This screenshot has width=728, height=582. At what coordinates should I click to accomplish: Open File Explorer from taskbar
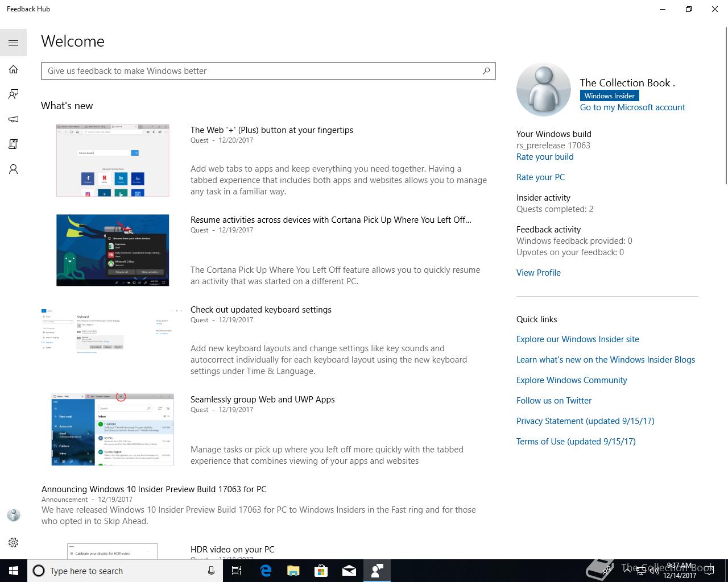[x=293, y=571]
